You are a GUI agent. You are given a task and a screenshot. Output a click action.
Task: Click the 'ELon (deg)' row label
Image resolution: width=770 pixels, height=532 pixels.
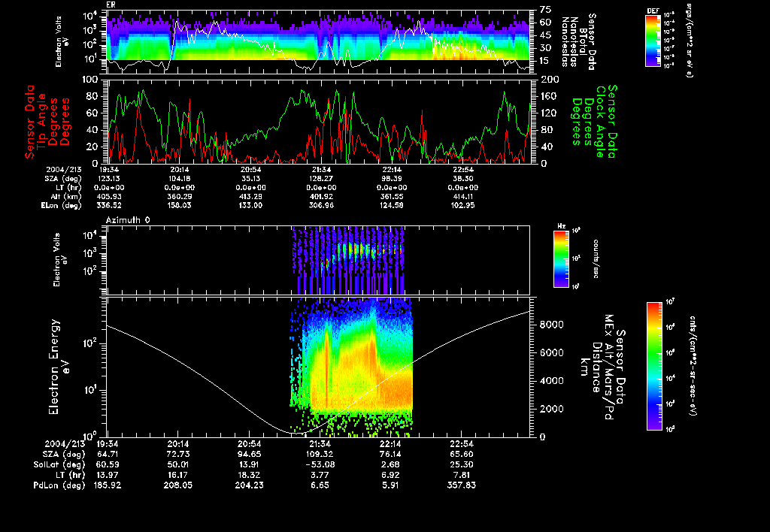(x=62, y=206)
